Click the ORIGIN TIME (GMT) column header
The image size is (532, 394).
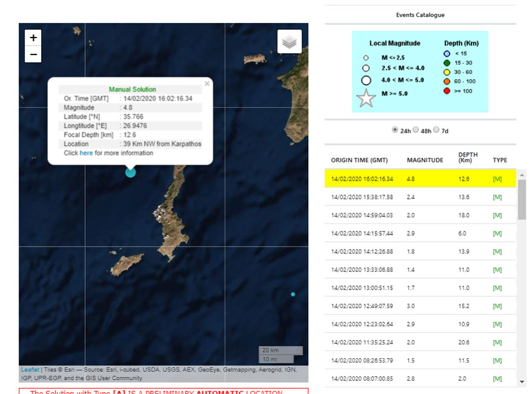click(359, 160)
